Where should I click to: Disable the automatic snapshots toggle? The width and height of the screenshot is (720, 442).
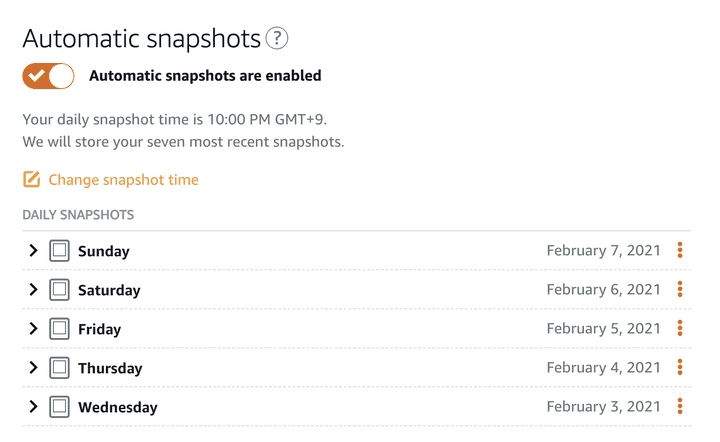click(x=49, y=75)
